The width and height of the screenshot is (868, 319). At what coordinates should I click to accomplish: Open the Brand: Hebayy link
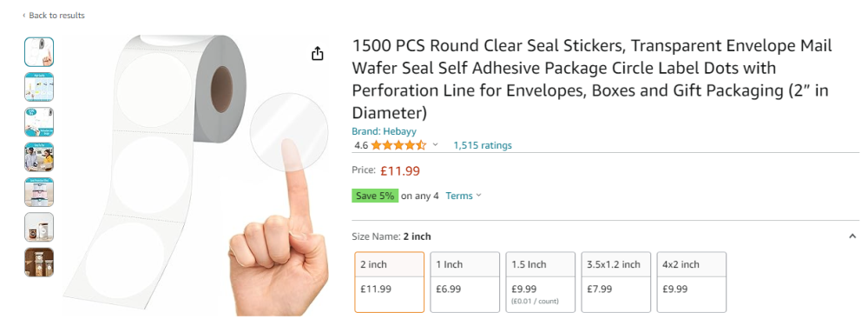[385, 131]
